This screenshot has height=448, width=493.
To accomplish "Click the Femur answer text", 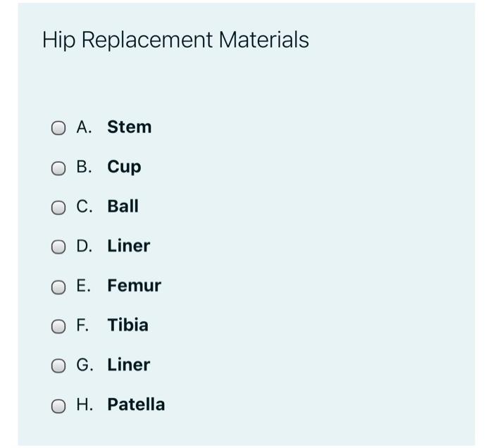I will pyautogui.click(x=134, y=285).
